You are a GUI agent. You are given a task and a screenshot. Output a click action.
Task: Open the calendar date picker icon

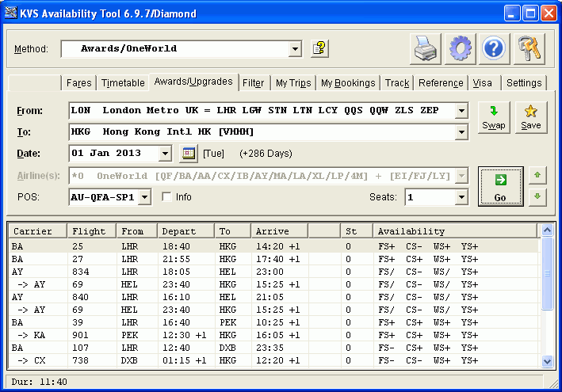click(189, 153)
